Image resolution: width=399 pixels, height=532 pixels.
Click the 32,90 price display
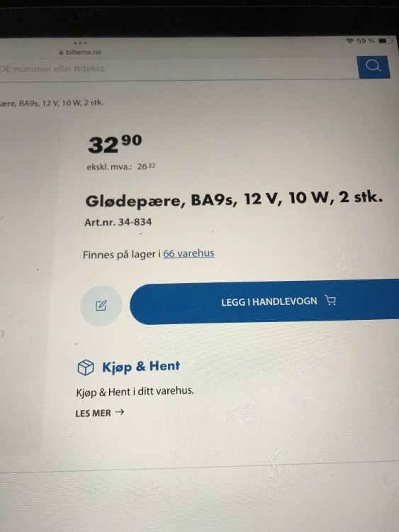[115, 144]
